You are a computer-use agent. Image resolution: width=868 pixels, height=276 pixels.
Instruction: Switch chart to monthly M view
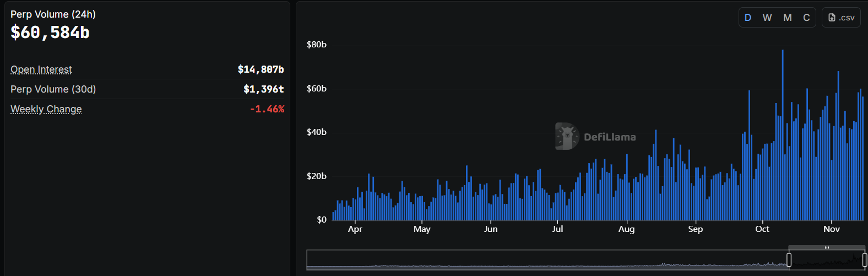tap(788, 18)
